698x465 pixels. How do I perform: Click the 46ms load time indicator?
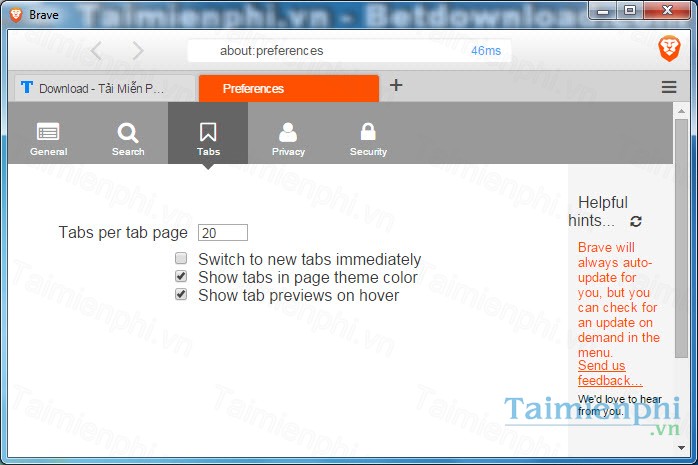pos(486,51)
